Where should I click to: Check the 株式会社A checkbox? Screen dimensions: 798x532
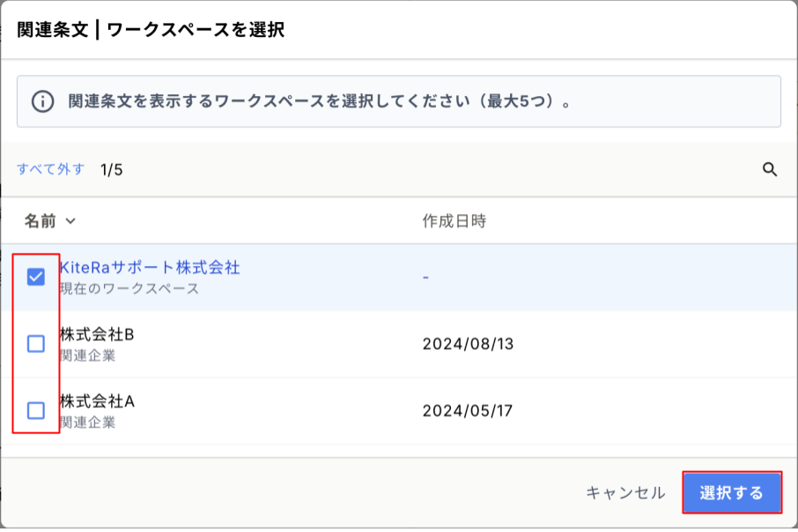click(36, 410)
